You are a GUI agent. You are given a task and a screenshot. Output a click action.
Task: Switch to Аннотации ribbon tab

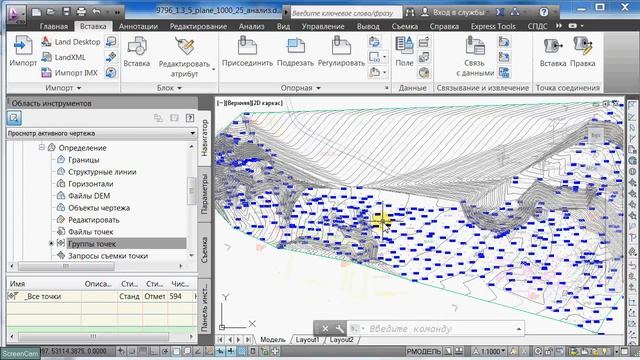click(138, 26)
